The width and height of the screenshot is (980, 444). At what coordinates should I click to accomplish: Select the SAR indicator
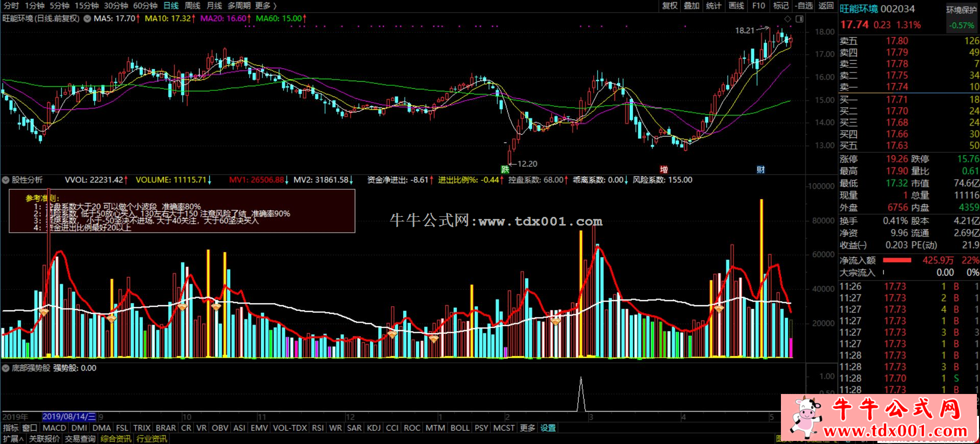[354, 428]
